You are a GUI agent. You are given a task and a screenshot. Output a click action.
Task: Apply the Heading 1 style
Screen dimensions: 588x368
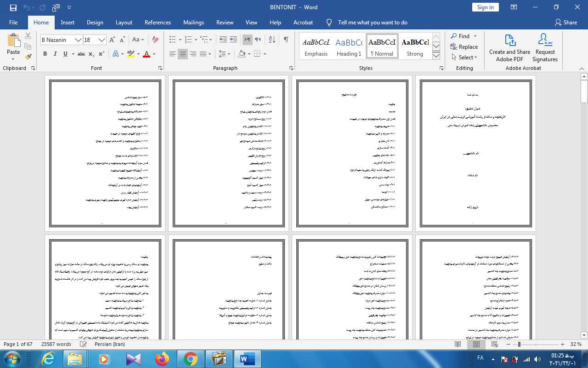(349, 47)
